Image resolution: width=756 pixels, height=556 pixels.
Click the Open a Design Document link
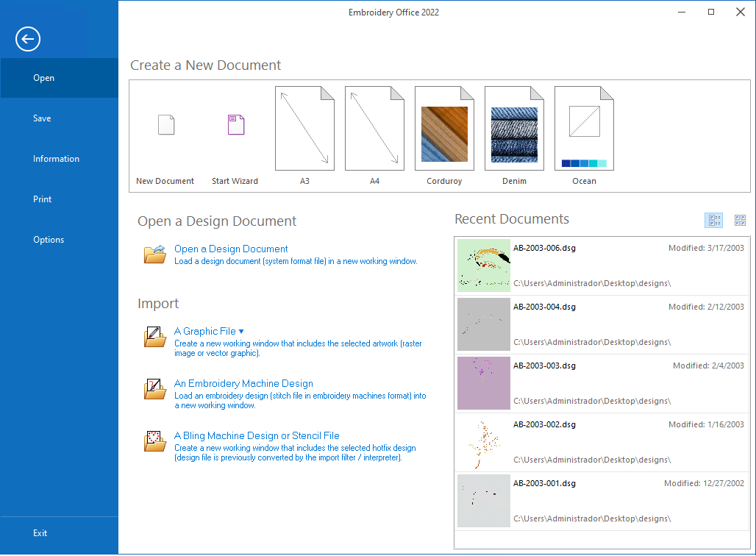point(231,249)
